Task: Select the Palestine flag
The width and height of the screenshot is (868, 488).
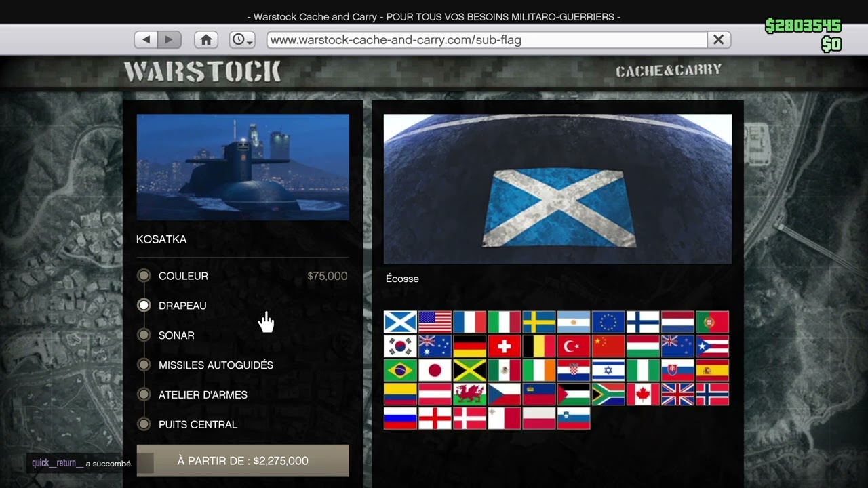Action: (x=573, y=394)
